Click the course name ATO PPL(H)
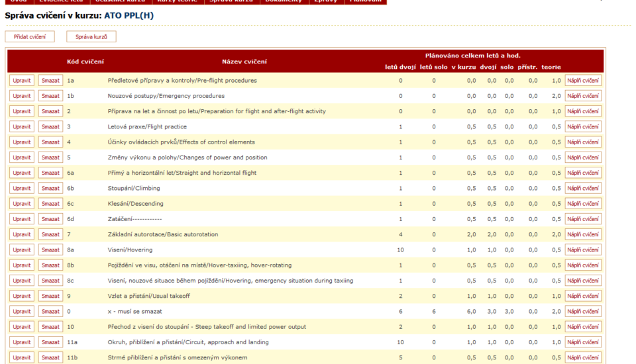 click(x=129, y=15)
